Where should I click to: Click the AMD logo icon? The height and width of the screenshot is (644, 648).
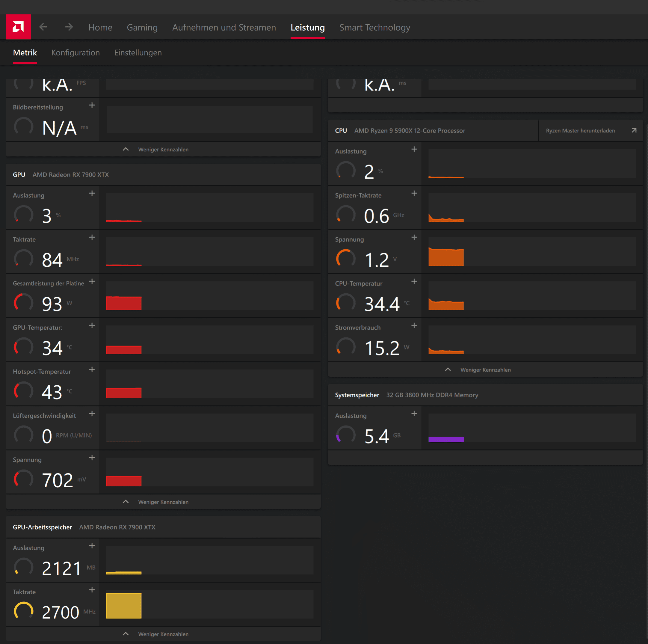click(18, 26)
